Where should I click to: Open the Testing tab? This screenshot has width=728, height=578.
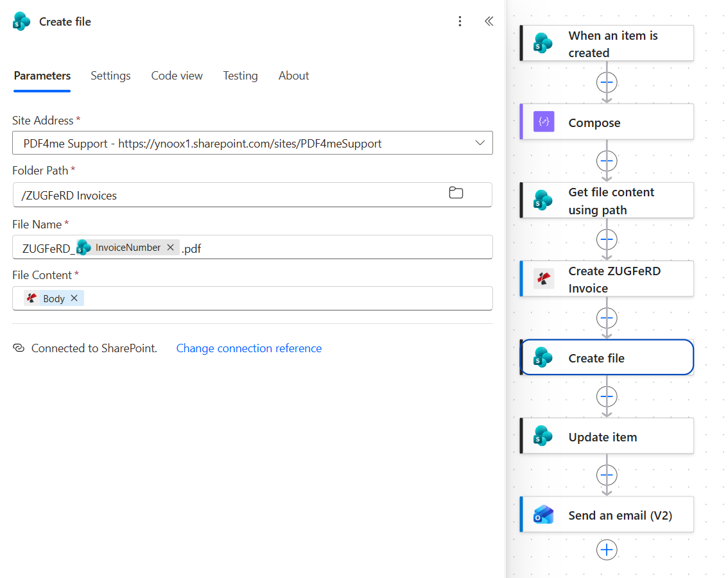(x=241, y=76)
